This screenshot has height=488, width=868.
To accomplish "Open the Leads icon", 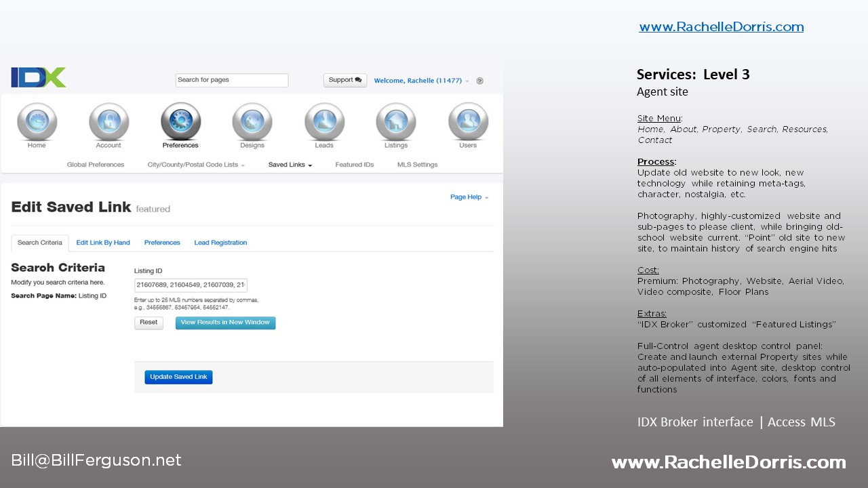I will (x=324, y=122).
